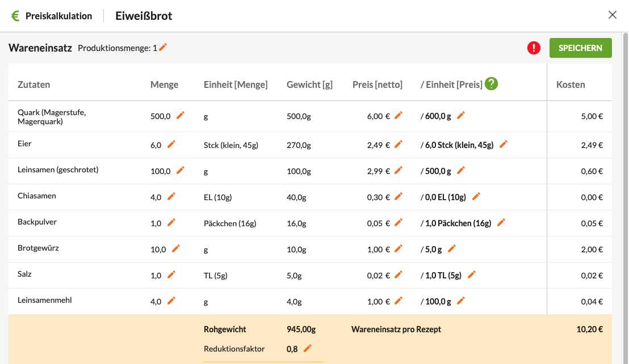Screen dimensions: 629x364
Task: Edit Salz price 0,02 € pencil
Action: 399,275
